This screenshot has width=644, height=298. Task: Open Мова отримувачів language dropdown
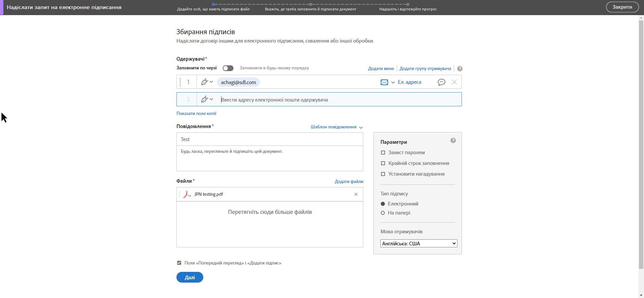click(x=419, y=244)
